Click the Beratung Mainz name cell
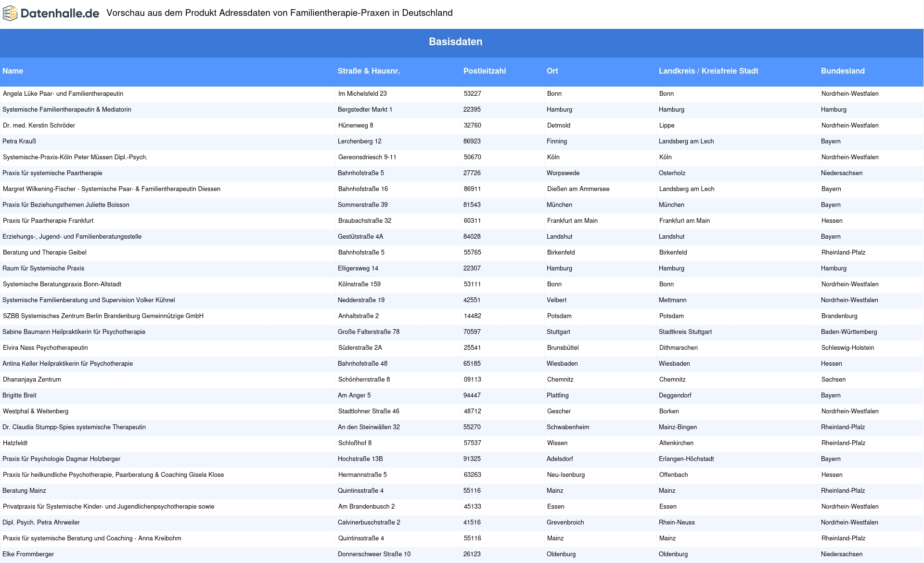The width and height of the screenshot is (924, 563). tap(24, 491)
